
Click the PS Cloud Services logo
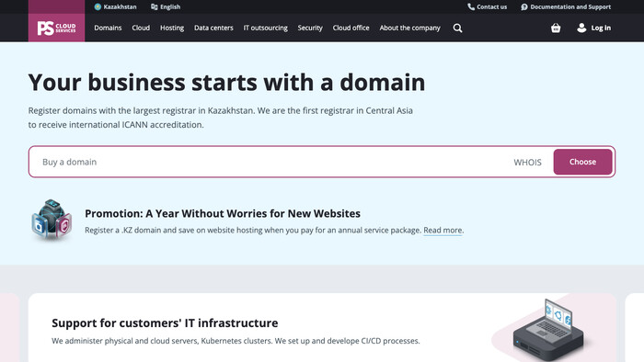point(57,28)
